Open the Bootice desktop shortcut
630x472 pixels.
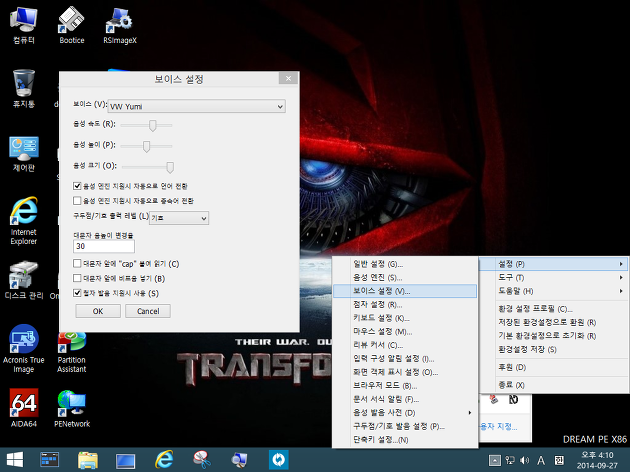pyautogui.click(x=72, y=25)
